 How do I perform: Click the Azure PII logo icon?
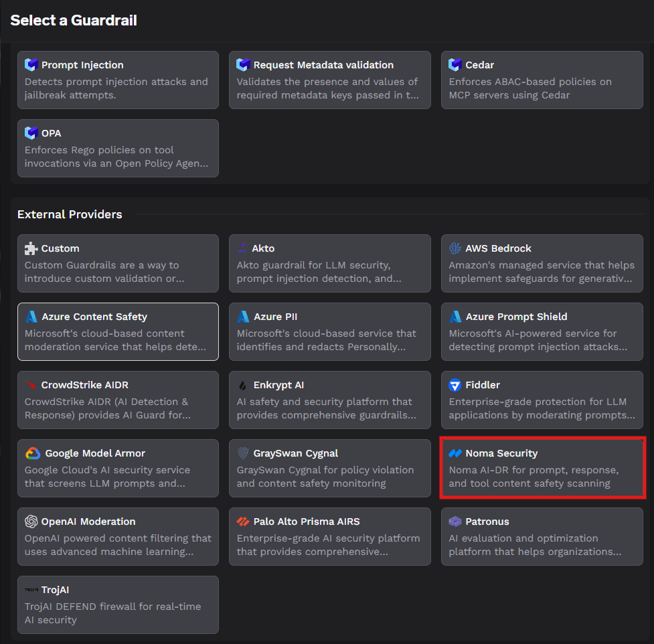coord(243,317)
